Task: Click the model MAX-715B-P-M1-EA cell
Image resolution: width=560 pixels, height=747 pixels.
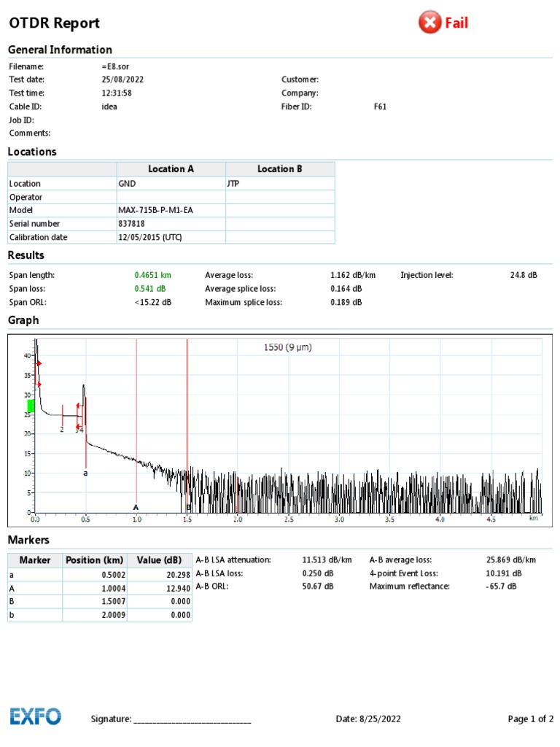Action: point(171,210)
